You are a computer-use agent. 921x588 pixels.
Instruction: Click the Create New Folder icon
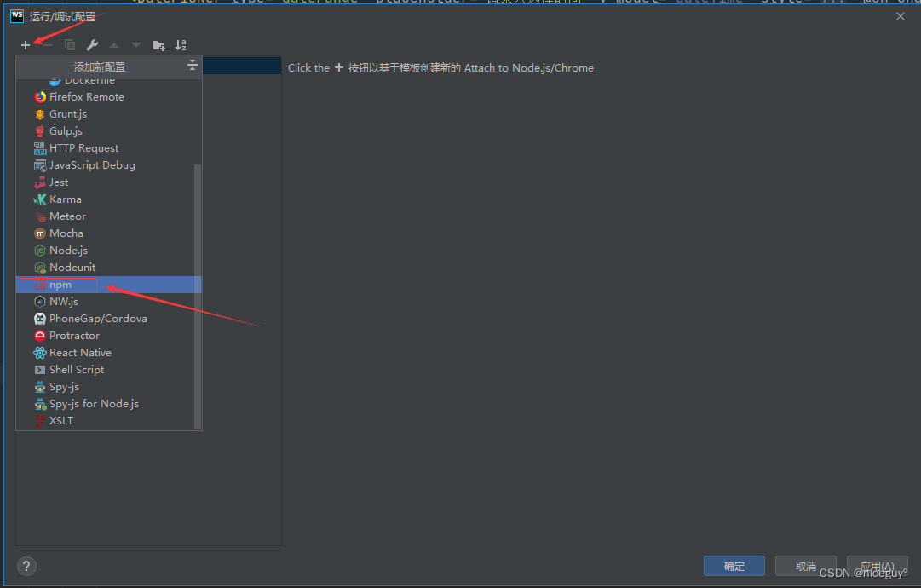click(x=158, y=45)
